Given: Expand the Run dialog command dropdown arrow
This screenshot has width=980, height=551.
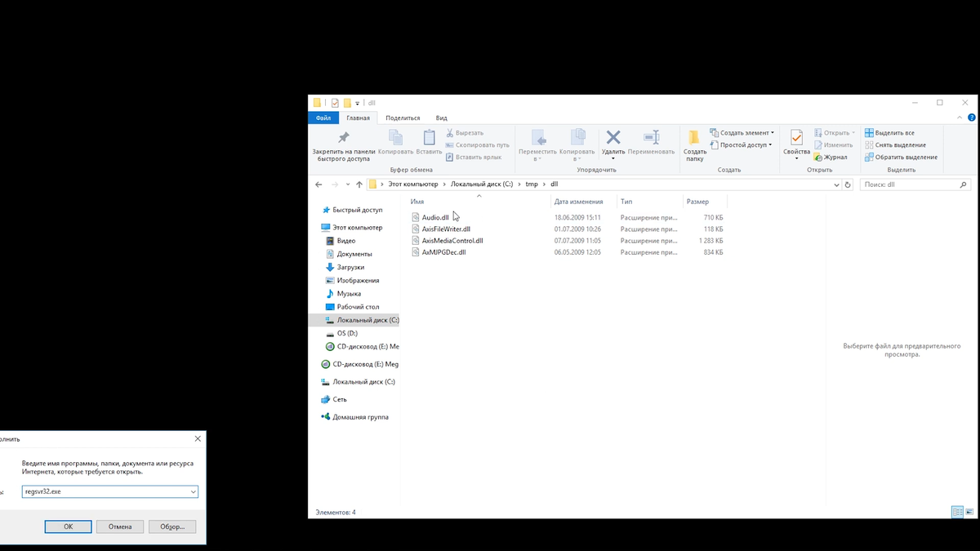Looking at the screenshot, I should [193, 491].
